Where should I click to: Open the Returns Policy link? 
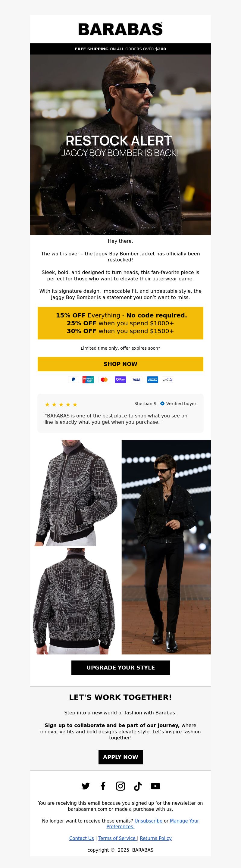tap(156, 838)
